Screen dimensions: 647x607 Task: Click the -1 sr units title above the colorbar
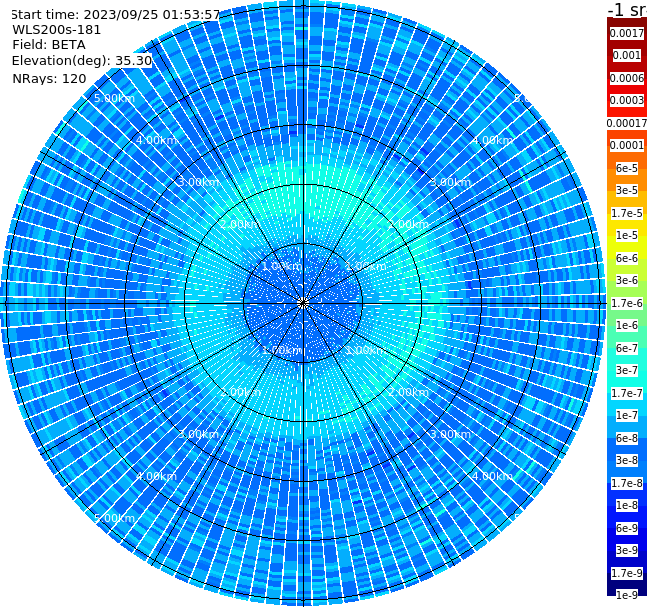[x=627, y=9]
